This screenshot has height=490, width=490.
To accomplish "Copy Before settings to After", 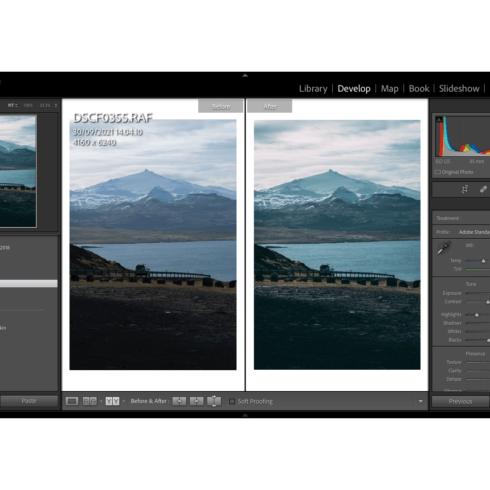I will pyautogui.click(x=179, y=401).
